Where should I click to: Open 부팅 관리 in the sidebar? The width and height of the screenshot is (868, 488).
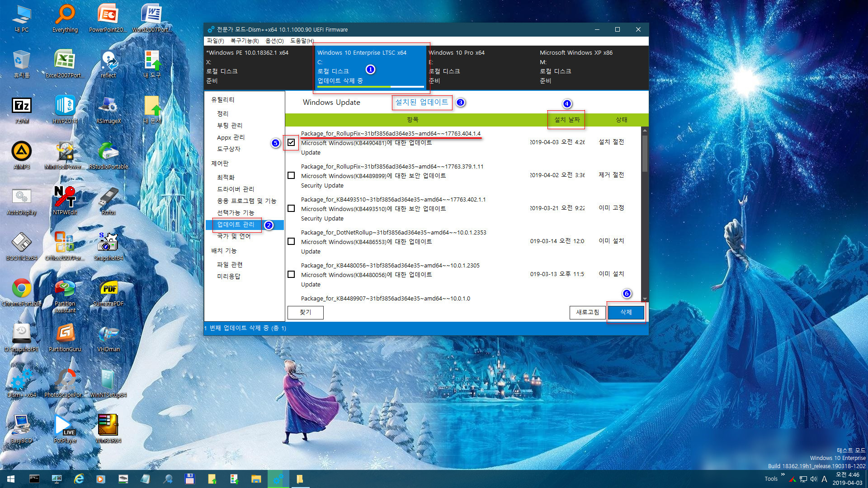point(230,126)
